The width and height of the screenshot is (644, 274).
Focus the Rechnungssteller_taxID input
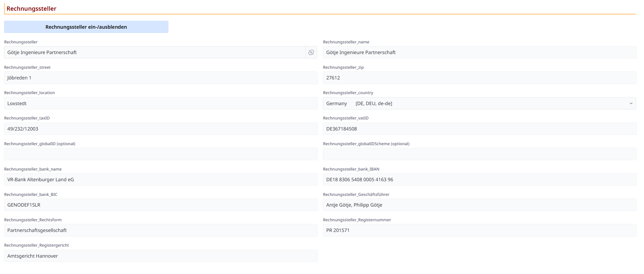(x=160, y=129)
